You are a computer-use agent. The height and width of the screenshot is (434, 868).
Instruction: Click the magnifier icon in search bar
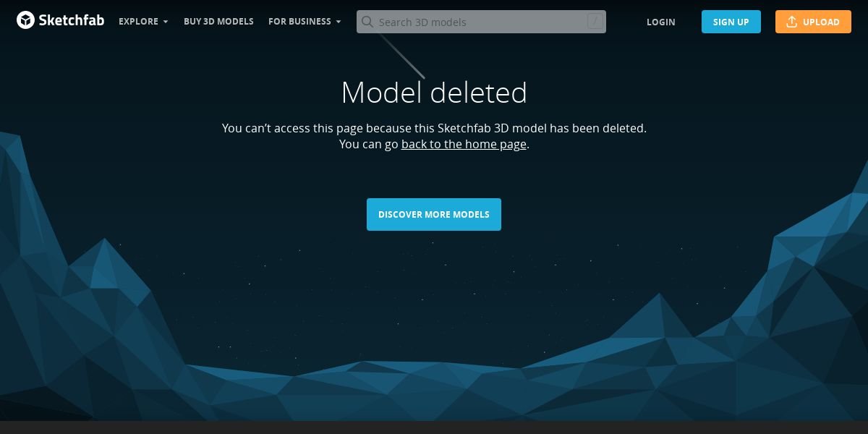367,22
